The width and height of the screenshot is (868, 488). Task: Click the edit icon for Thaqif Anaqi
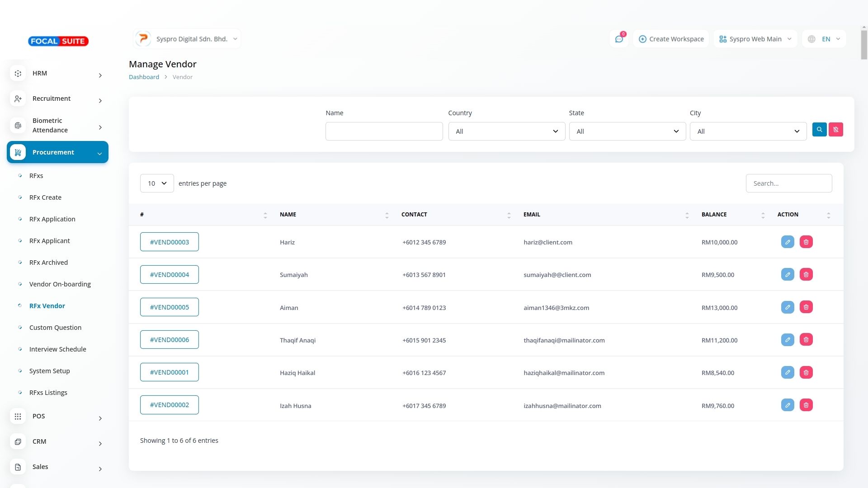click(x=787, y=340)
